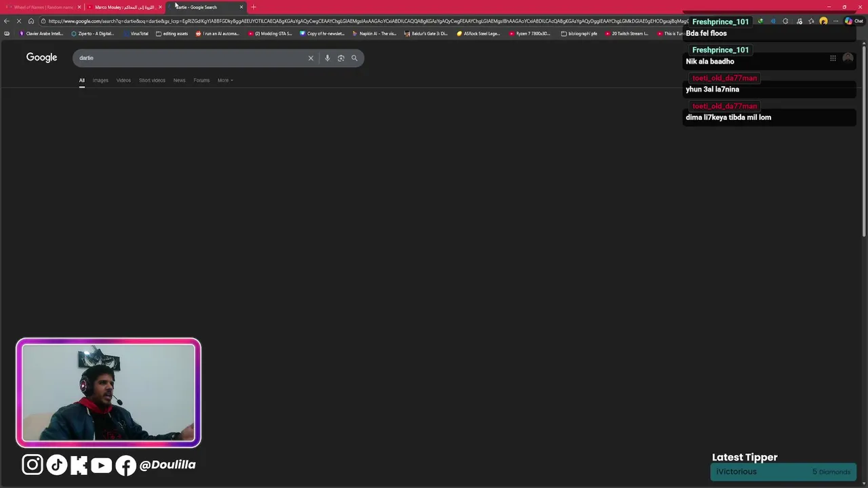Select the All results tab
The image size is (868, 488).
click(x=82, y=80)
